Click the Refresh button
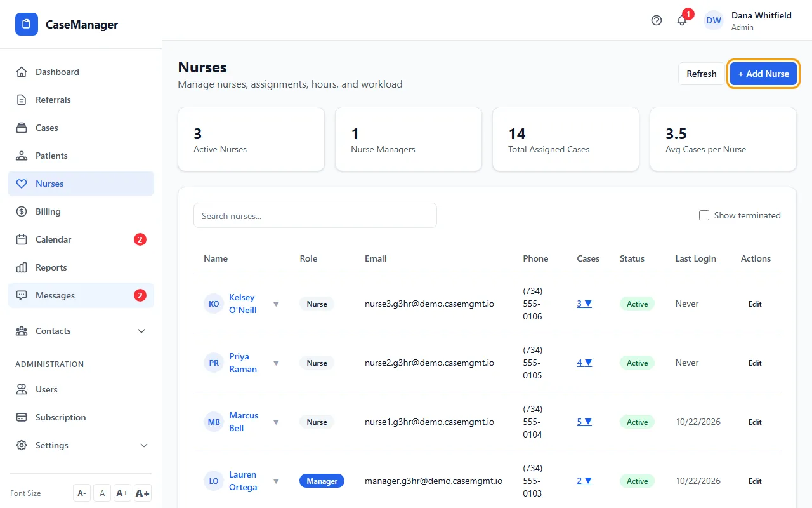 pyautogui.click(x=702, y=74)
